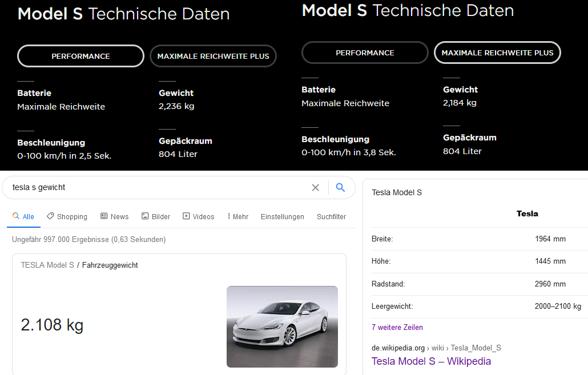Image resolution: width=588 pixels, height=375 pixels.
Task: Click the Breite: row label
Action: coord(382,239)
